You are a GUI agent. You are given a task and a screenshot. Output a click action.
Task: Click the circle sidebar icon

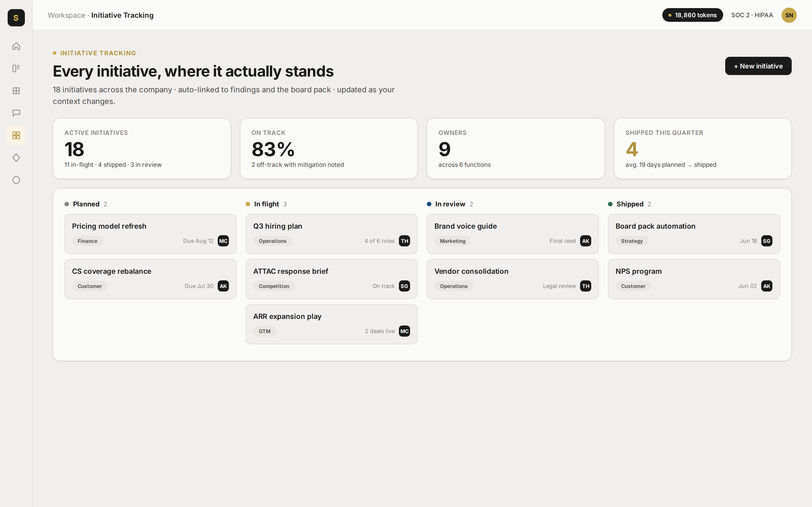click(16, 180)
